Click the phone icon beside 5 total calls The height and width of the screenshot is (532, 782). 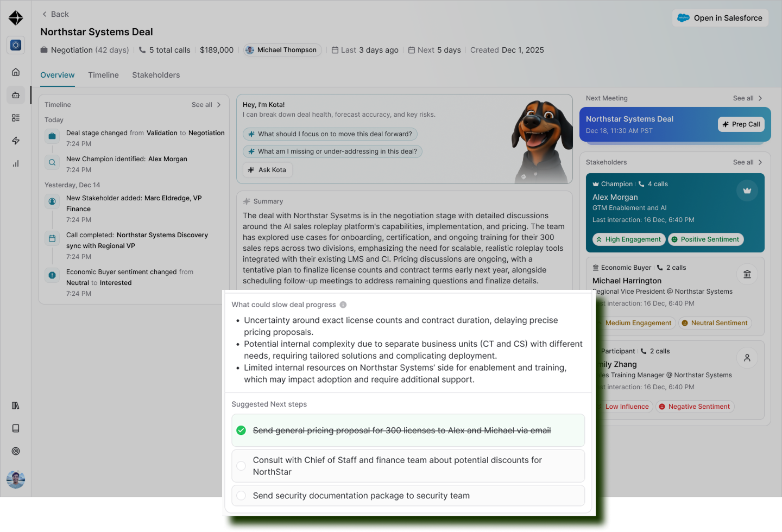click(142, 50)
